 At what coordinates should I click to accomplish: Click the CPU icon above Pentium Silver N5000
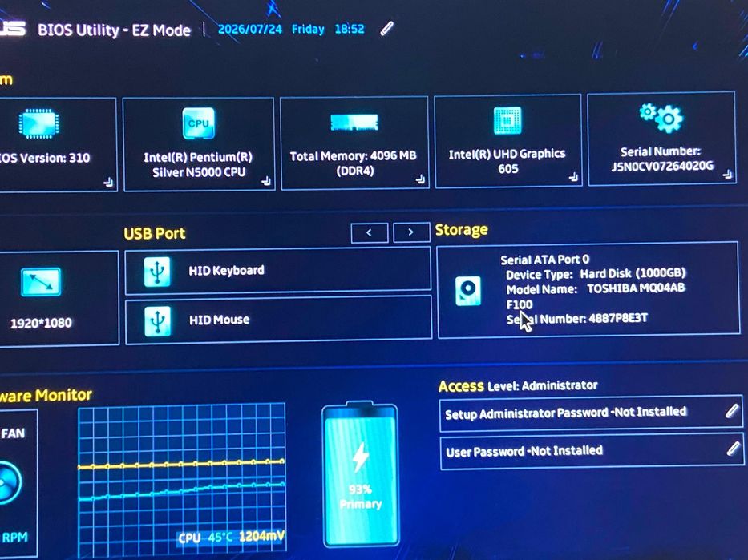199,123
